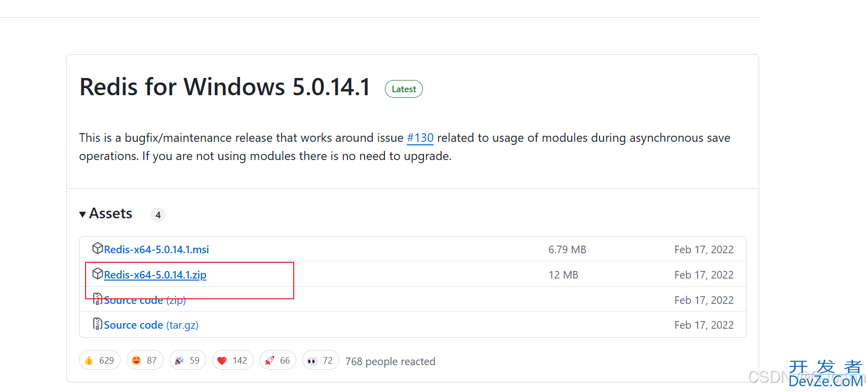The image size is (868, 392).
Task: Download Source code (zip)
Action: pos(145,300)
